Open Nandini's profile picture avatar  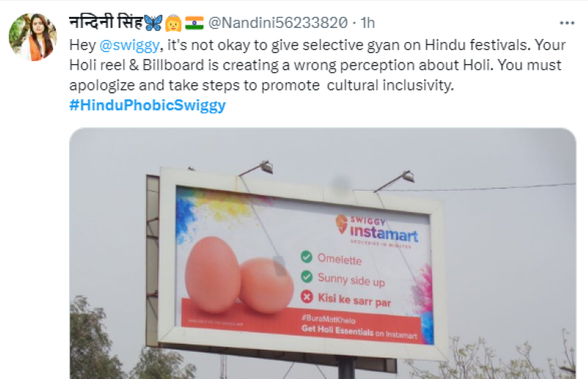click(33, 37)
